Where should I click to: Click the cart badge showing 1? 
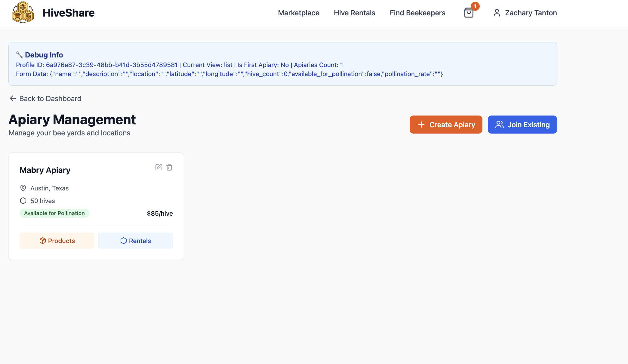click(475, 6)
